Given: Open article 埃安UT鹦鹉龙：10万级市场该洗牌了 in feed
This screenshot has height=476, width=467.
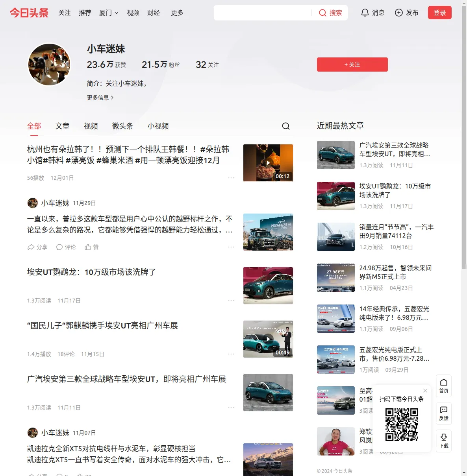Looking at the screenshot, I should (92, 272).
